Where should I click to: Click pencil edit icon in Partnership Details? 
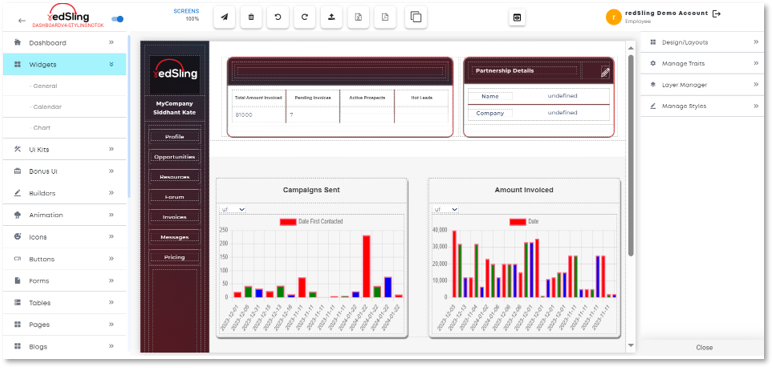tap(605, 73)
